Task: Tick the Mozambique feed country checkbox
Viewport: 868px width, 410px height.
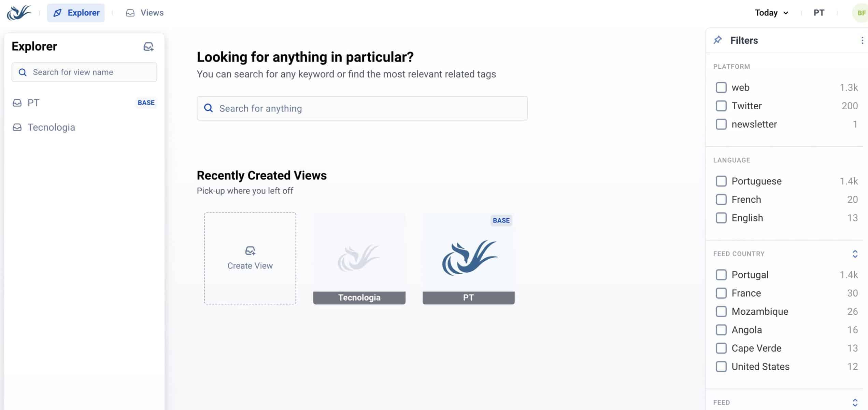Action: 721,312
